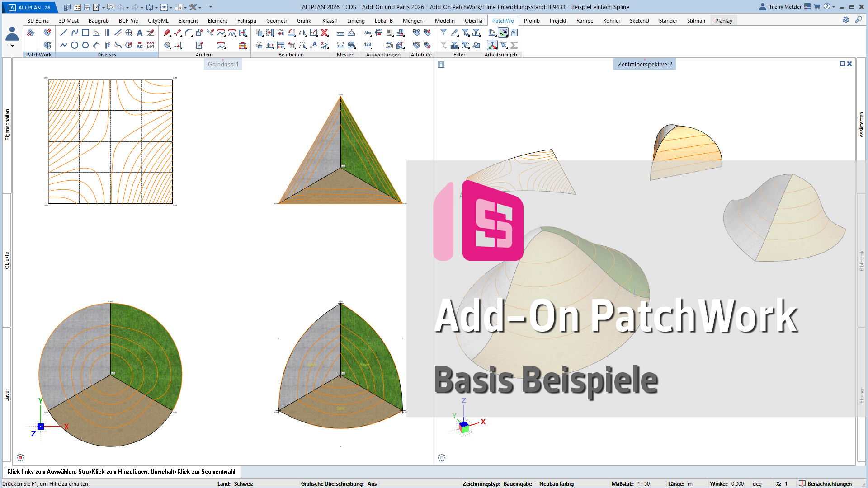This screenshot has width=868, height=488.
Task: Toggle the coordinate axes tracking button
Action: [x=492, y=45]
